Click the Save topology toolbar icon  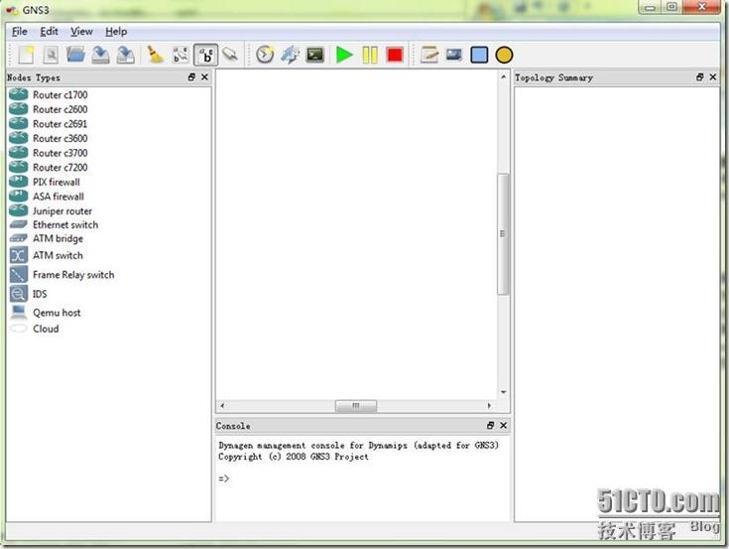click(100, 55)
